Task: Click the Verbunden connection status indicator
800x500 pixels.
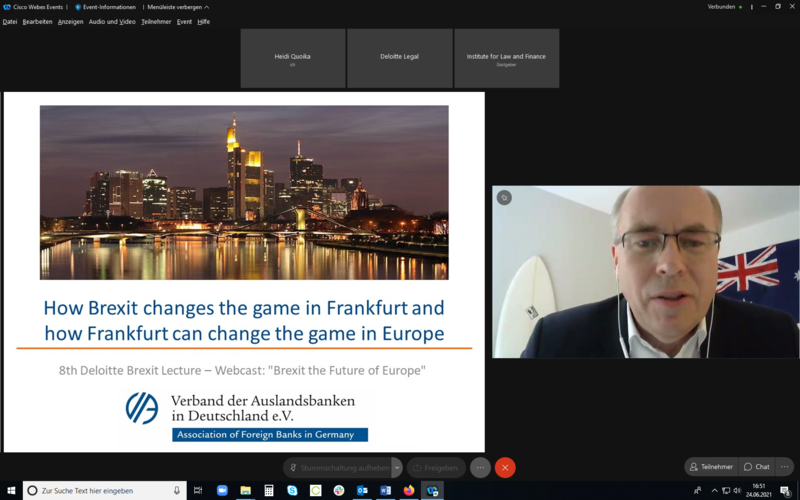Action: tap(724, 7)
